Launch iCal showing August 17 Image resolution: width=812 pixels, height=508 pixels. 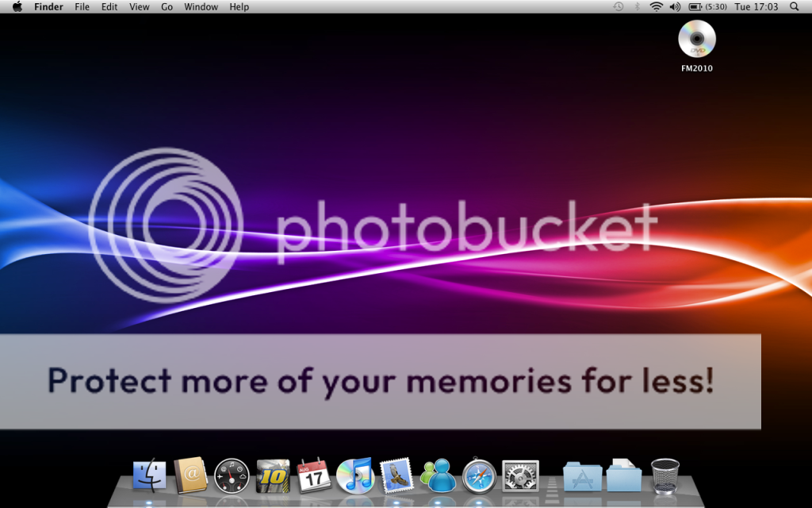tap(314, 476)
